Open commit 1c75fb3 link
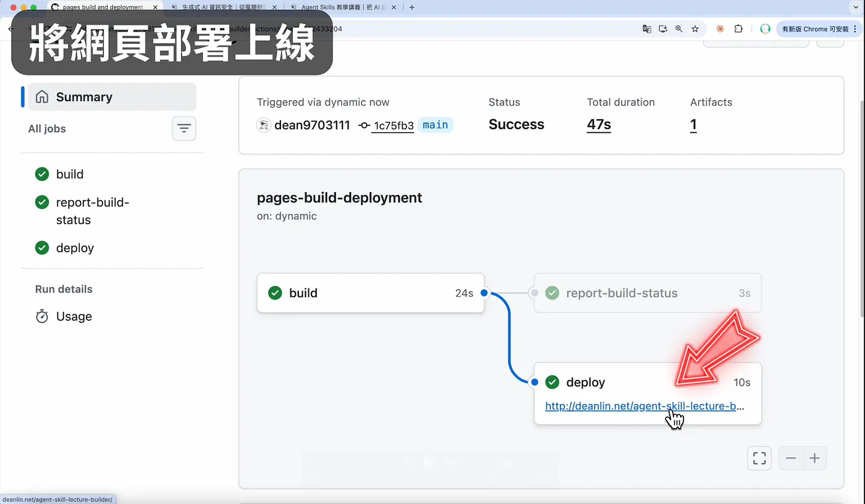 (x=394, y=126)
